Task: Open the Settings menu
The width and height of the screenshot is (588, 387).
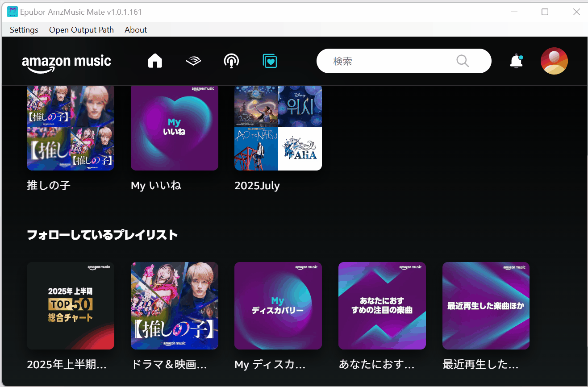Action: [x=24, y=30]
